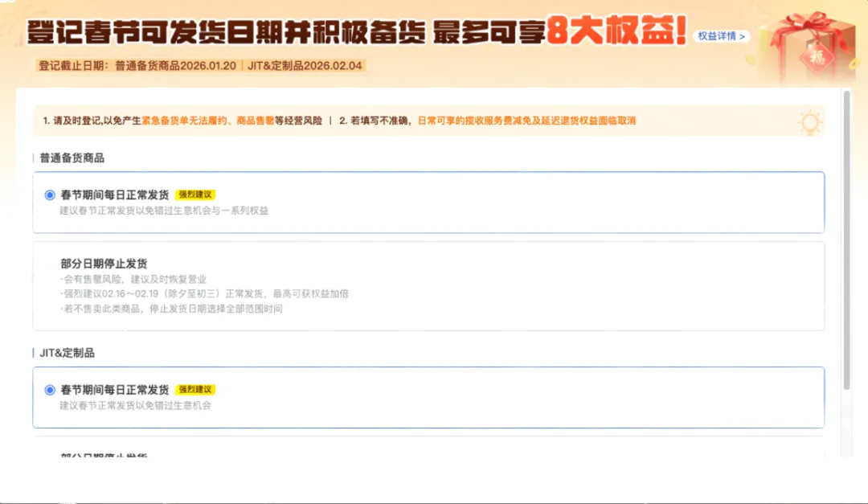Click the lightbulb tip icon in the notice bar

pos(810,122)
